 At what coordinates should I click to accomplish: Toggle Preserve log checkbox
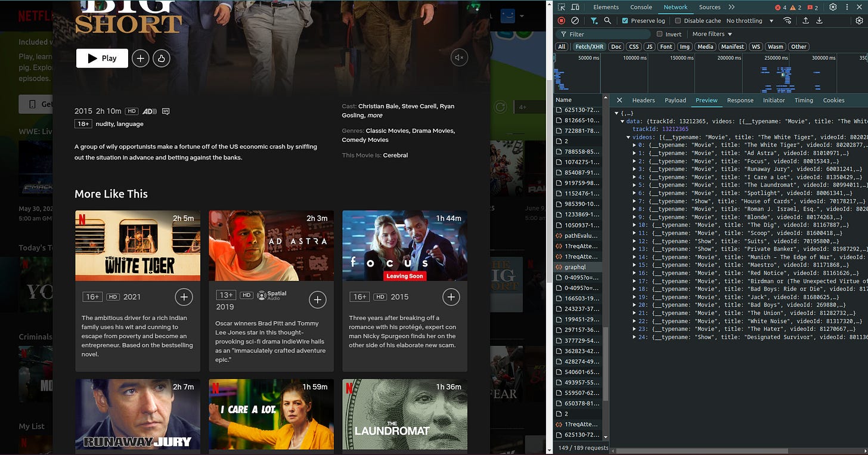tap(625, 20)
